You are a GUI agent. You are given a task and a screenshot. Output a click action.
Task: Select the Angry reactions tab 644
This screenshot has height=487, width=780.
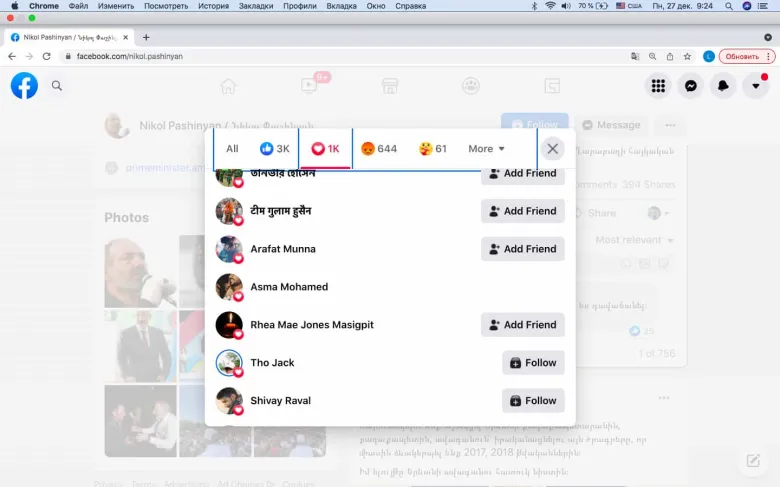click(x=379, y=149)
